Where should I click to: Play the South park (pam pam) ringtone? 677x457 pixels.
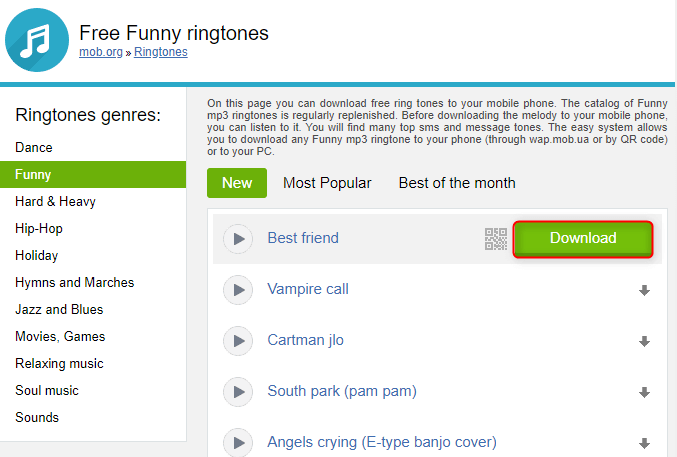(x=238, y=391)
